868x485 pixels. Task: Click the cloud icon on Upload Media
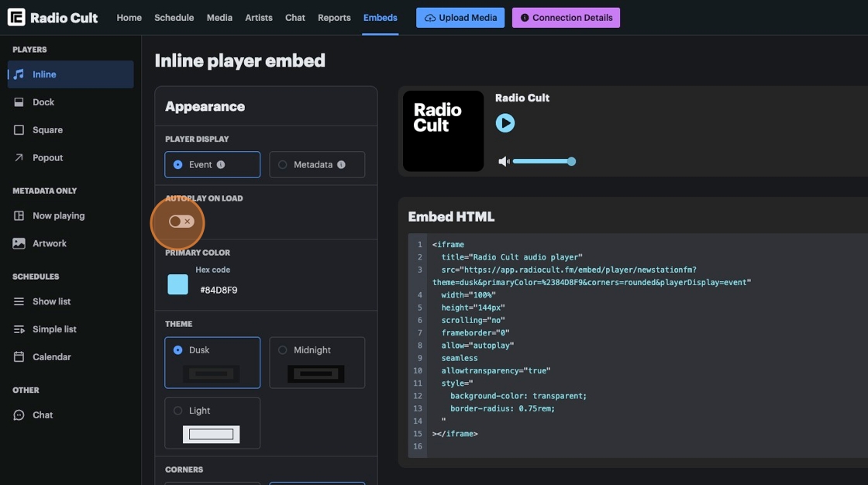pyautogui.click(x=429, y=18)
